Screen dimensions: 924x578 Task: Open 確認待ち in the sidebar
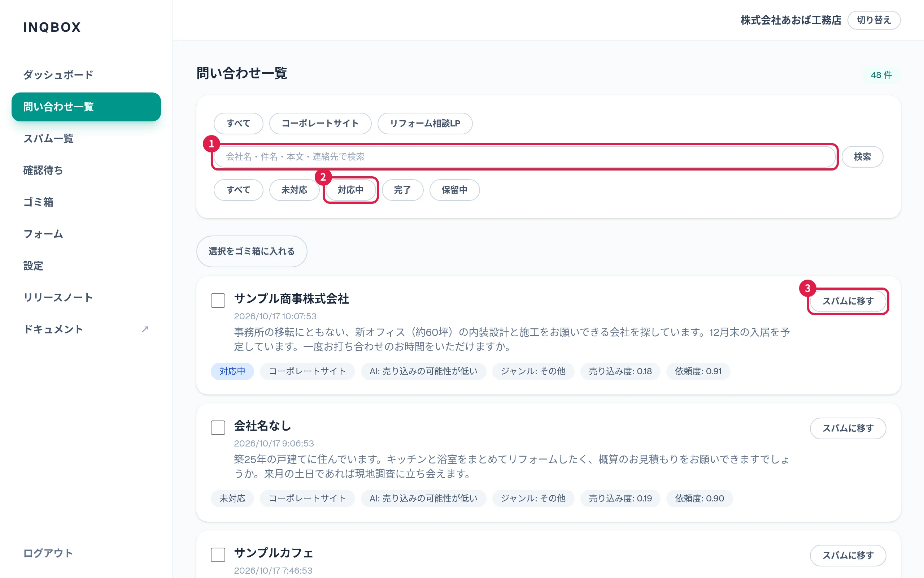pyautogui.click(x=86, y=171)
